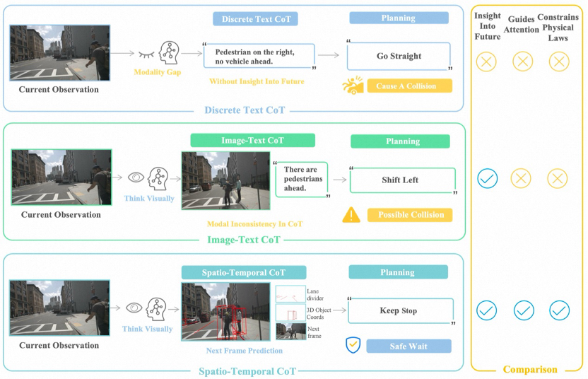The image size is (588, 379).
Task: Click the blue shield checkmark icon
Action: click(x=353, y=345)
